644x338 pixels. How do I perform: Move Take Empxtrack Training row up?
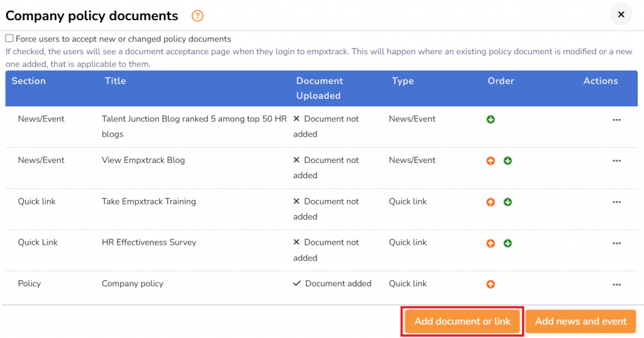tap(491, 202)
